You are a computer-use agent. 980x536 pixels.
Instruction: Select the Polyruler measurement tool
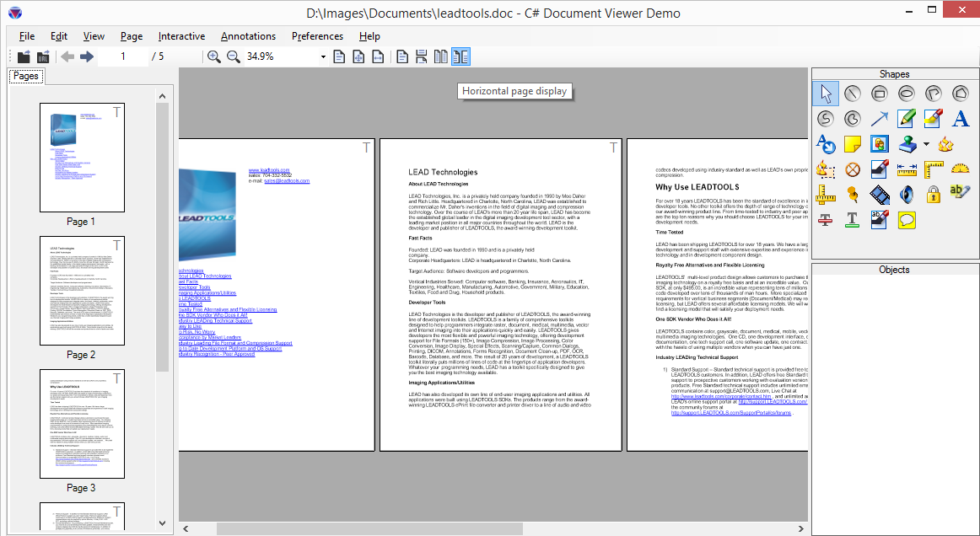pos(933,169)
